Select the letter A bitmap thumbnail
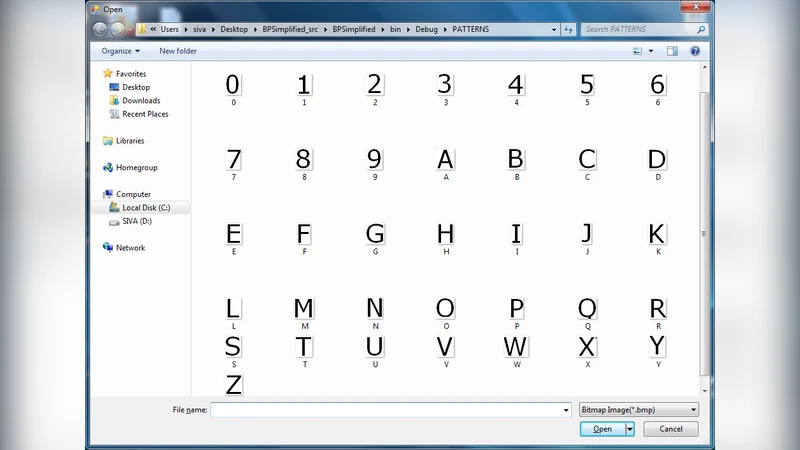 click(445, 160)
